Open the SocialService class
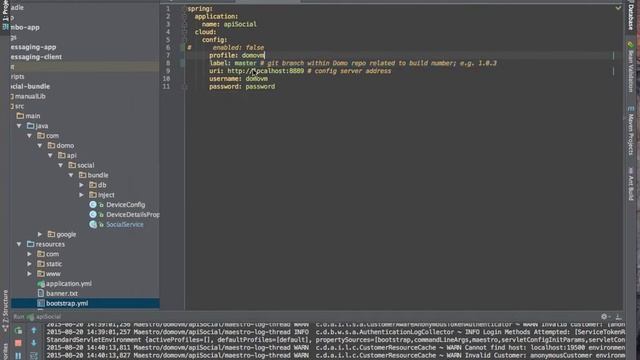This screenshot has width=640, height=360. 125,224
